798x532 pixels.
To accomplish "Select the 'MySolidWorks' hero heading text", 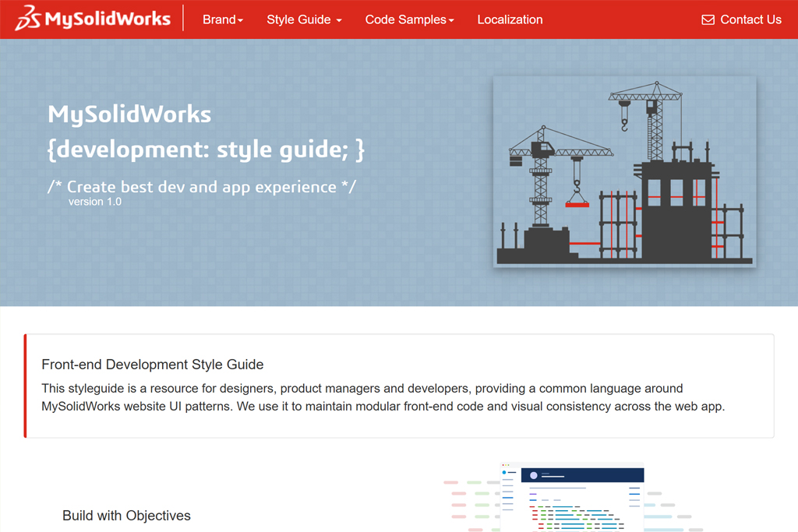I will (129, 114).
